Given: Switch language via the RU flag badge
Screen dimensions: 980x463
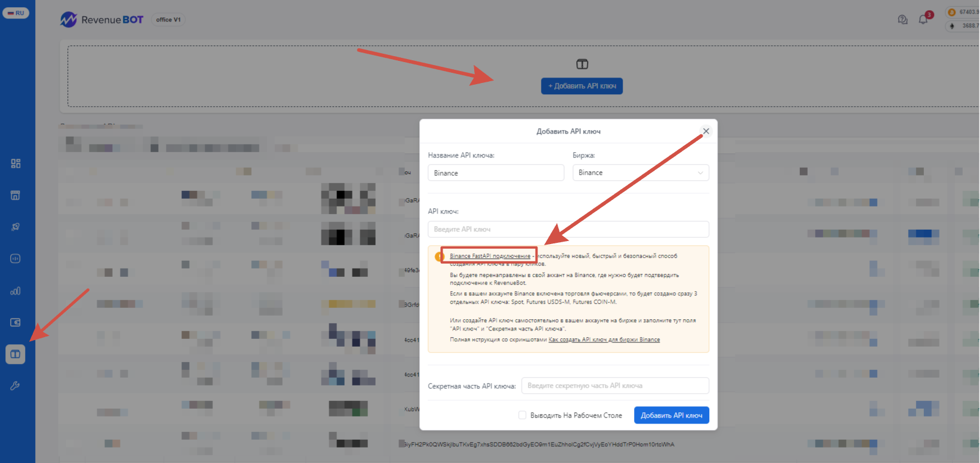Looking at the screenshot, I should pos(16,13).
